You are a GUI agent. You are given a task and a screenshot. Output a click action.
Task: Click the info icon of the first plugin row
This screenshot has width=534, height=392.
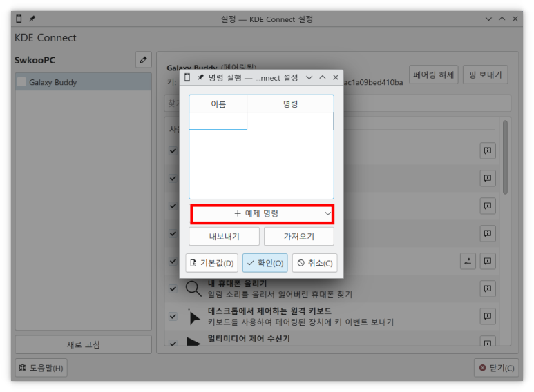tap(488, 150)
